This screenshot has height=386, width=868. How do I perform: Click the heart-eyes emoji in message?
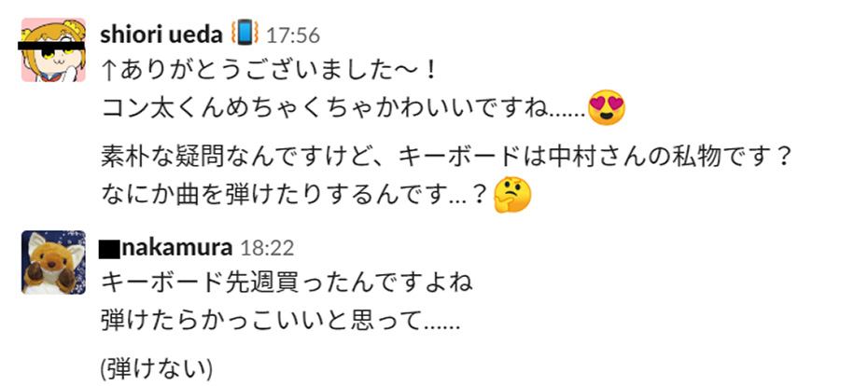(x=606, y=107)
